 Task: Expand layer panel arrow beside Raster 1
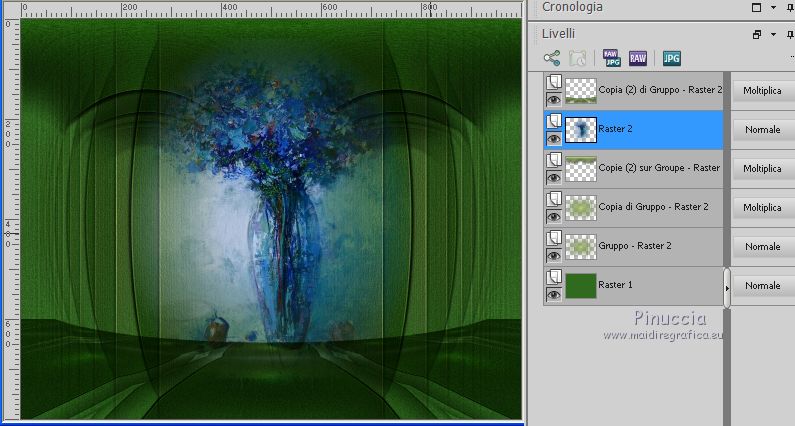727,288
